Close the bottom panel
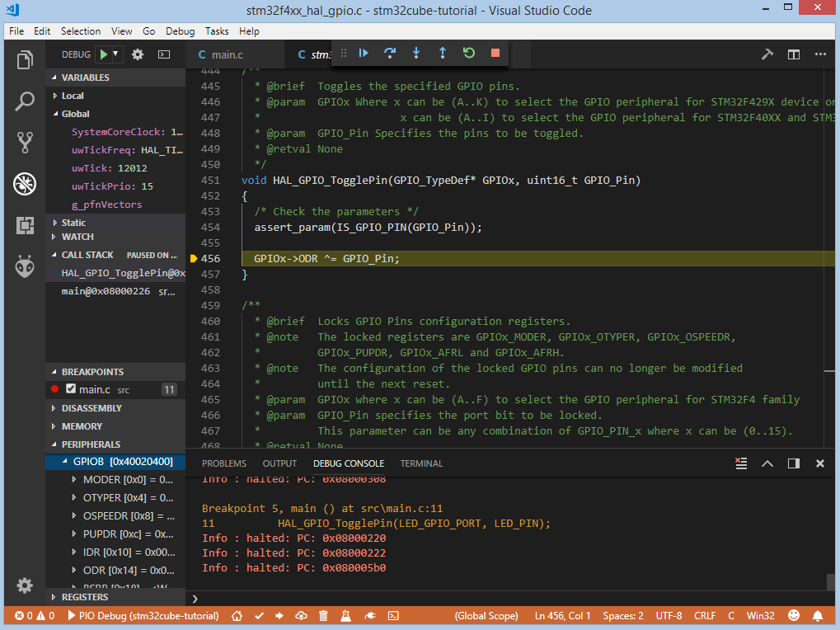 coord(819,463)
